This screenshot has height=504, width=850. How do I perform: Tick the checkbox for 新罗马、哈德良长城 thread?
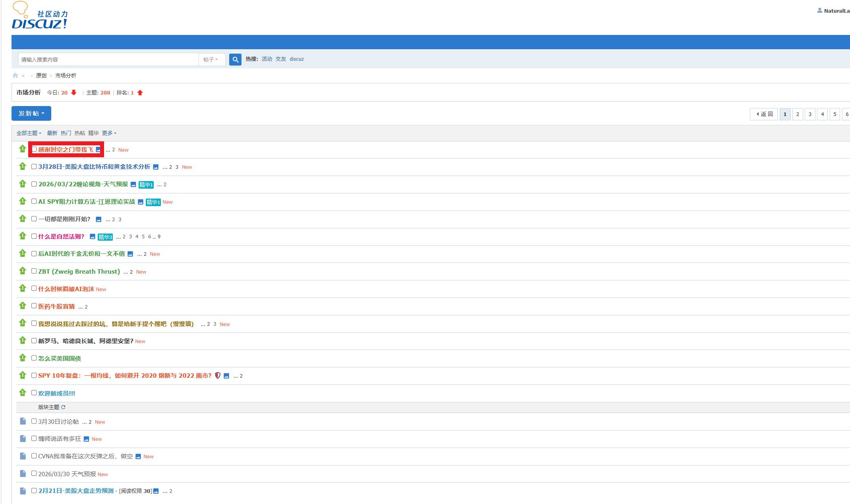click(x=34, y=341)
